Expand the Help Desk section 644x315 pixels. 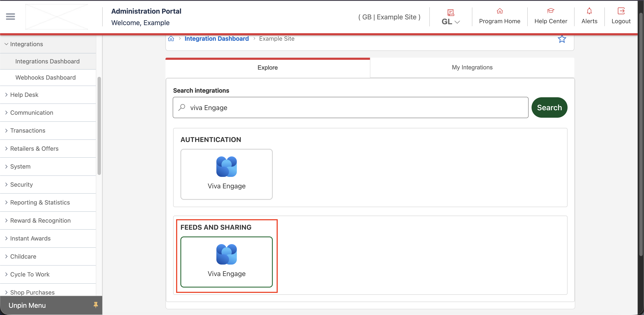[x=48, y=95]
